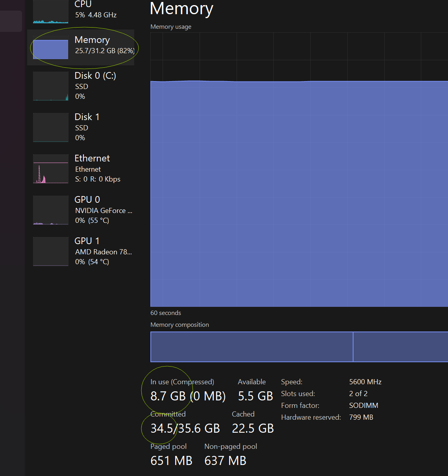Click the standby section of Memory composition bar

tap(401, 346)
